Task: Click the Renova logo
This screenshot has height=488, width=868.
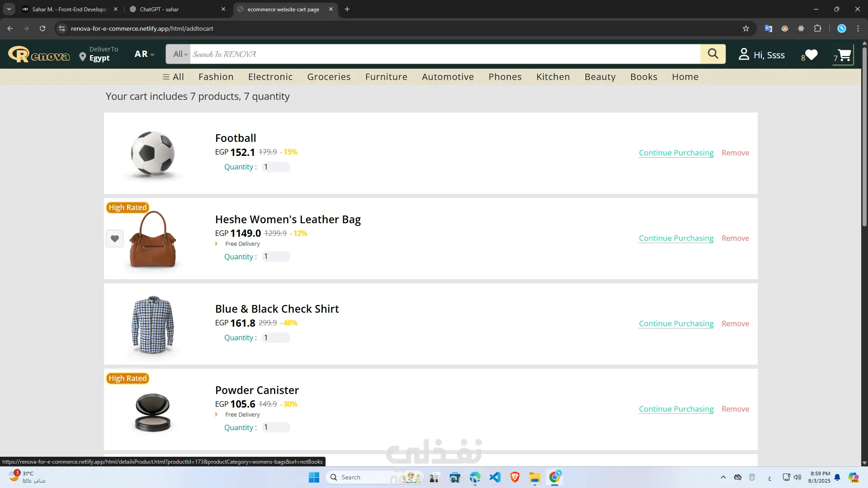Action: pyautogui.click(x=39, y=55)
